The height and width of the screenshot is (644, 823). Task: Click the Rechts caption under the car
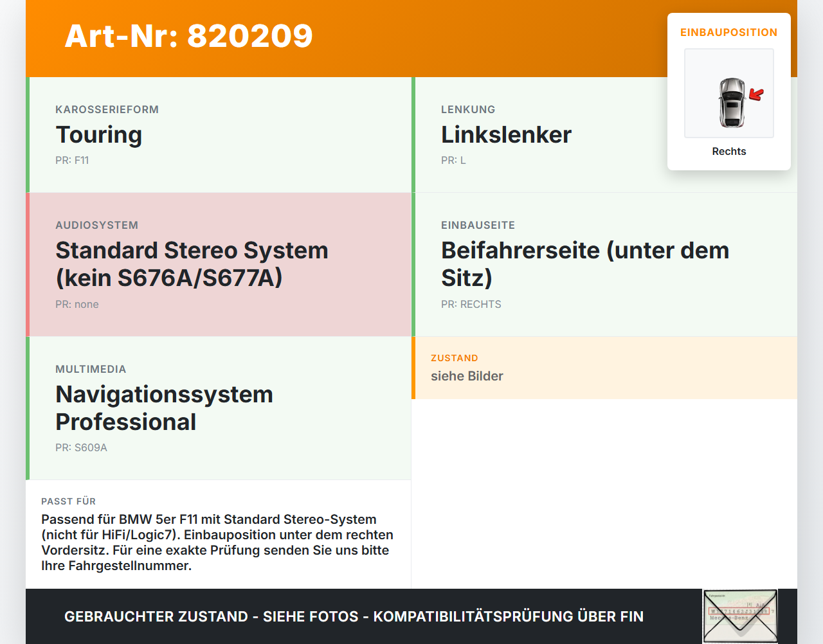(x=729, y=151)
